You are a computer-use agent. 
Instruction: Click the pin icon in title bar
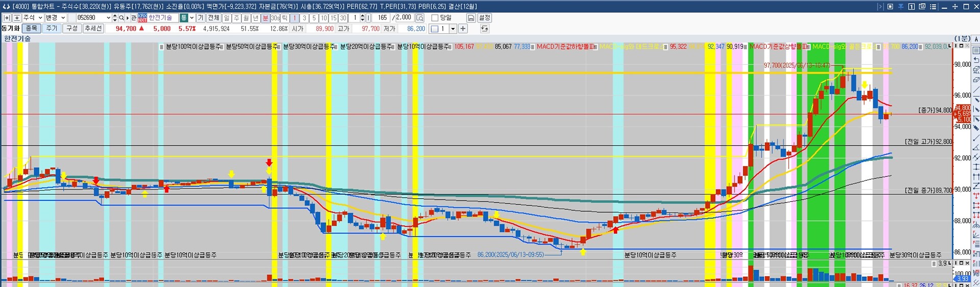pyautogui.click(x=901, y=7)
